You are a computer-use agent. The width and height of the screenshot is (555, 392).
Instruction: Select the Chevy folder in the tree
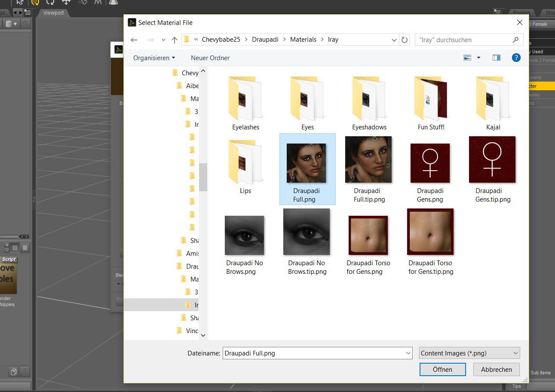185,73
